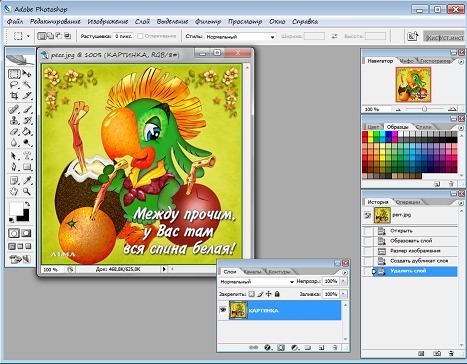
Task: Open the Непрозр. opacity slider arrow
Action: (343, 281)
